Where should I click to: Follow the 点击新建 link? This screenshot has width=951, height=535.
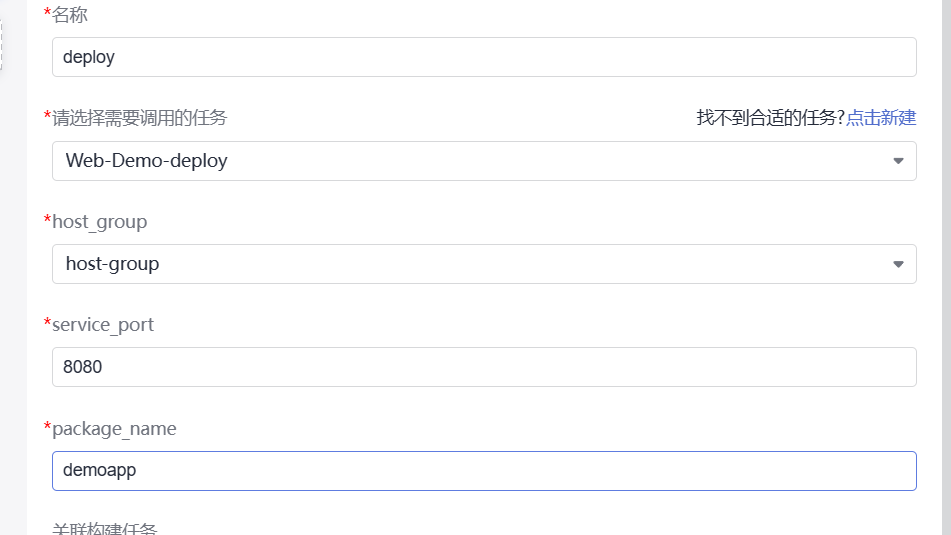click(x=881, y=118)
